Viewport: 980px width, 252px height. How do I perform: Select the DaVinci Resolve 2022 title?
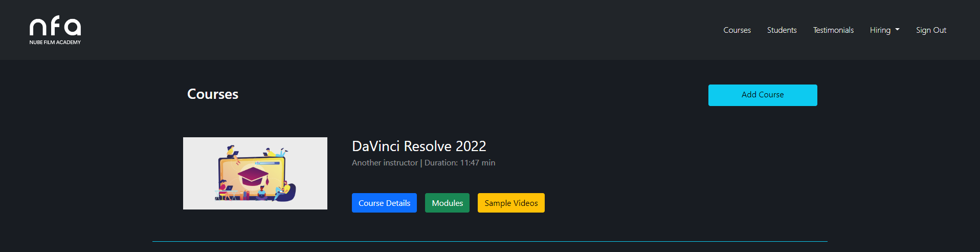419,146
